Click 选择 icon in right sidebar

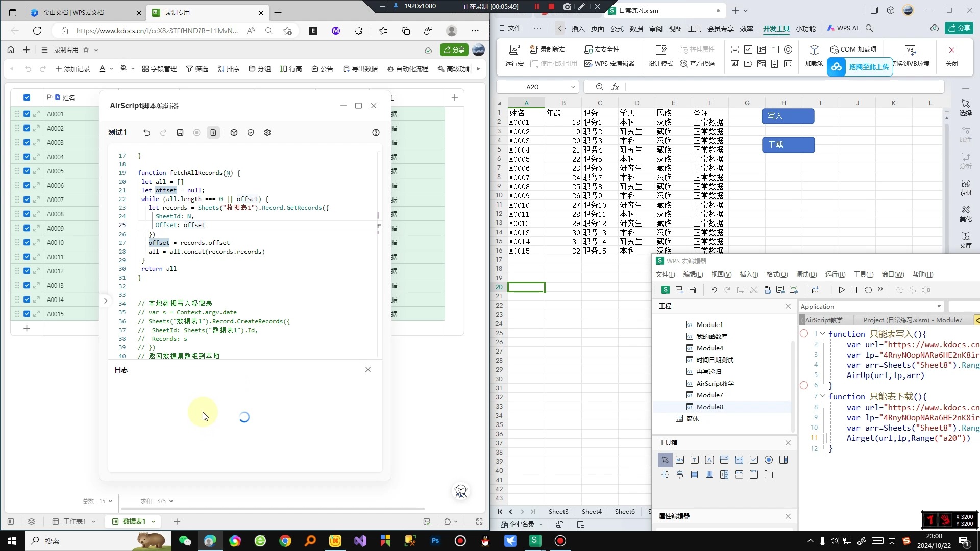[x=965, y=108]
